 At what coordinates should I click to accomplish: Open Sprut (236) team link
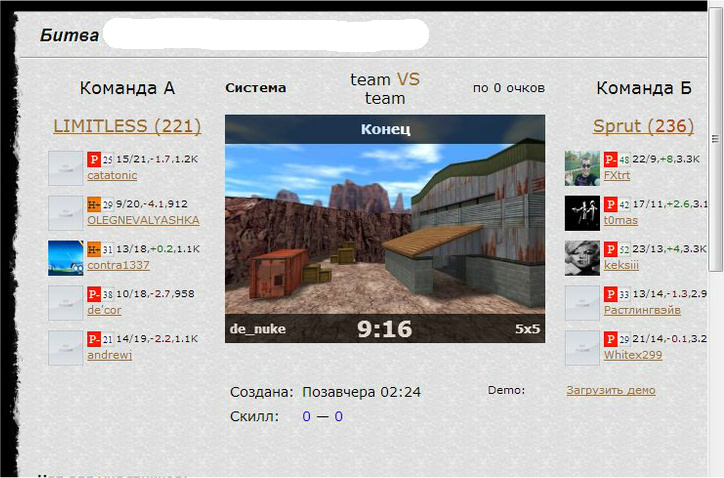(x=643, y=126)
